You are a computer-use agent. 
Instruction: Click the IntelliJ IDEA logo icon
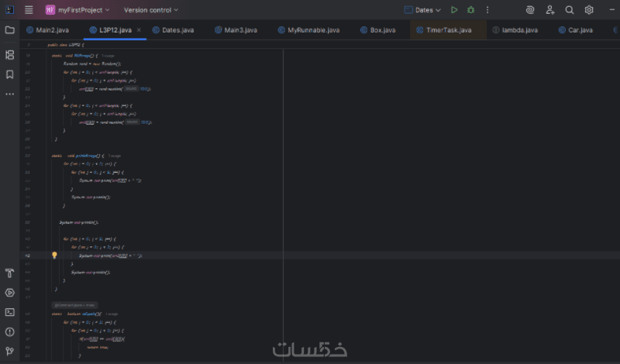9,10
